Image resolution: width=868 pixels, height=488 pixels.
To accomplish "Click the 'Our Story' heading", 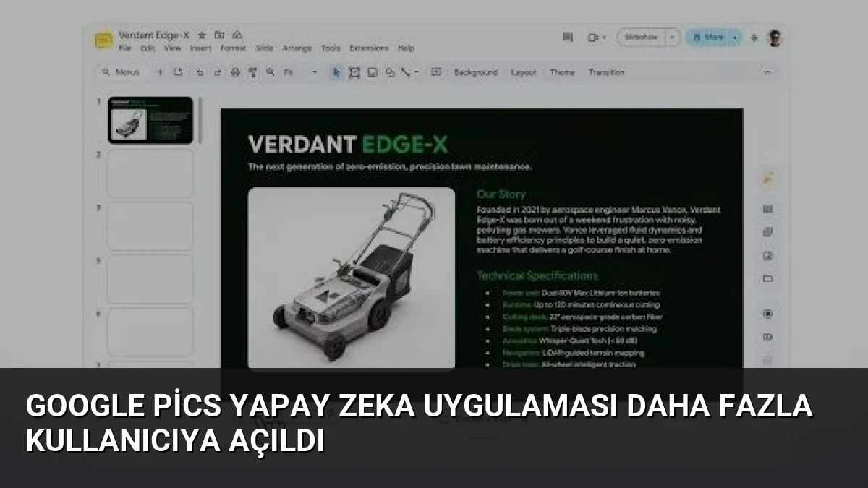I will pyautogui.click(x=501, y=194).
